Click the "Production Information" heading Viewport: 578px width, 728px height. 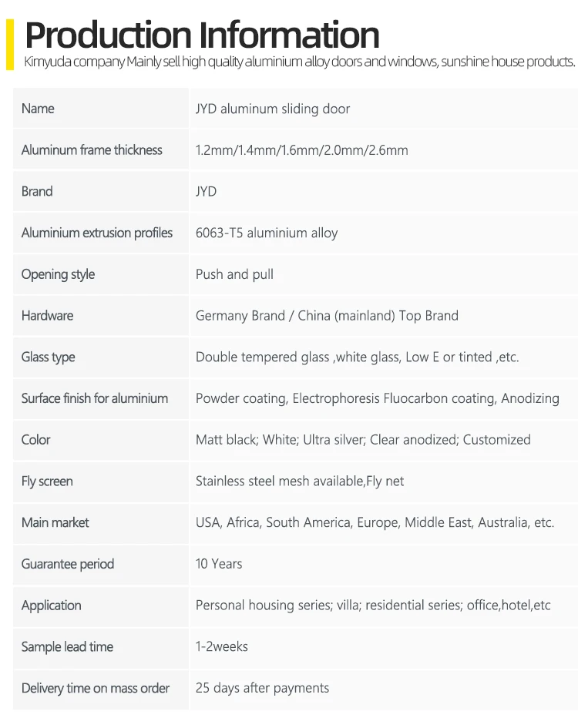[x=202, y=35]
